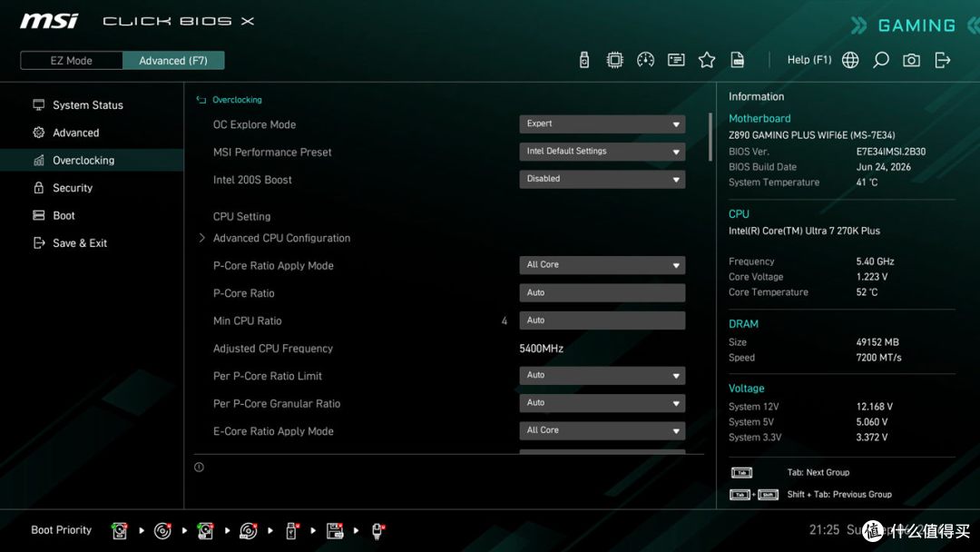
Task: Click DRAM size value 49152 MB
Action: click(877, 342)
